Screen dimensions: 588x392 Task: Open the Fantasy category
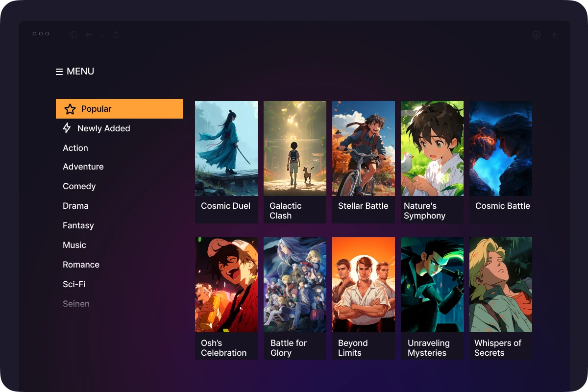tap(78, 225)
